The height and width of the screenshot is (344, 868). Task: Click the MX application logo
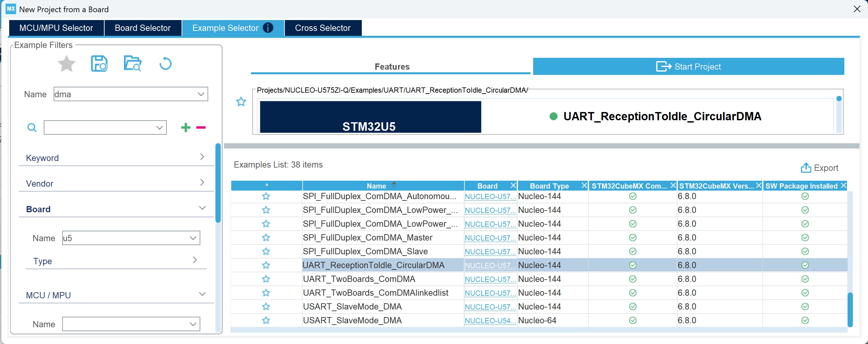coord(11,9)
